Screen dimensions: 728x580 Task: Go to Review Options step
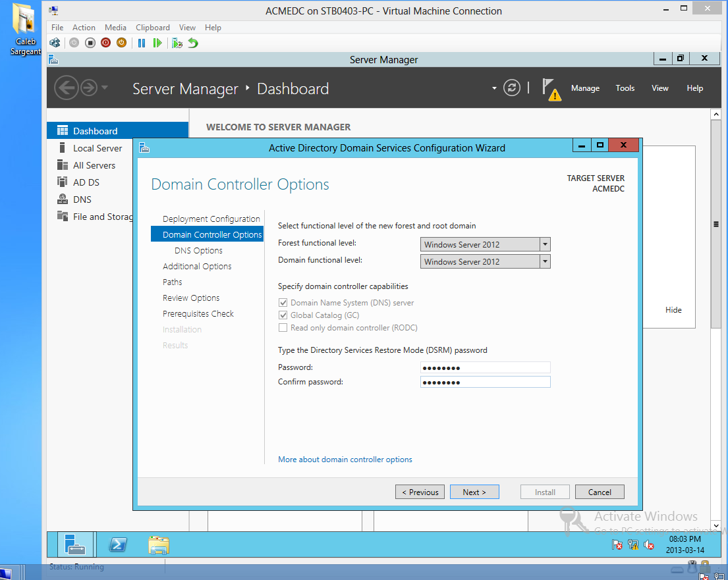pos(191,298)
